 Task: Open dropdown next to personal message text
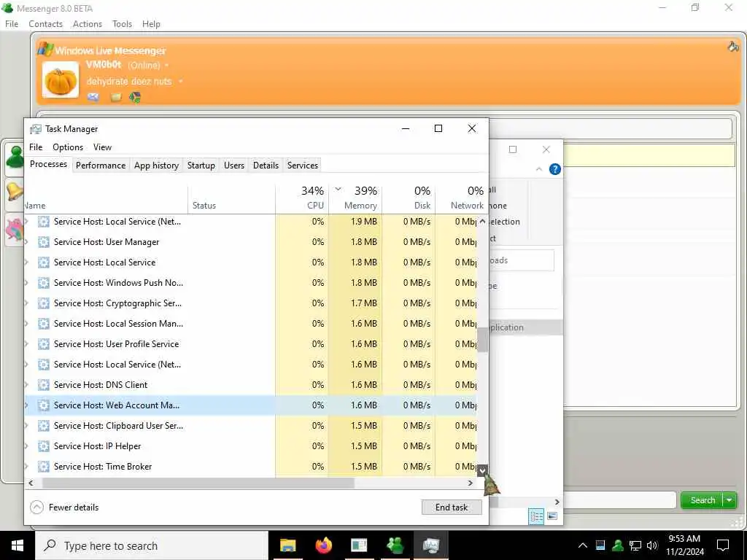pos(181,82)
